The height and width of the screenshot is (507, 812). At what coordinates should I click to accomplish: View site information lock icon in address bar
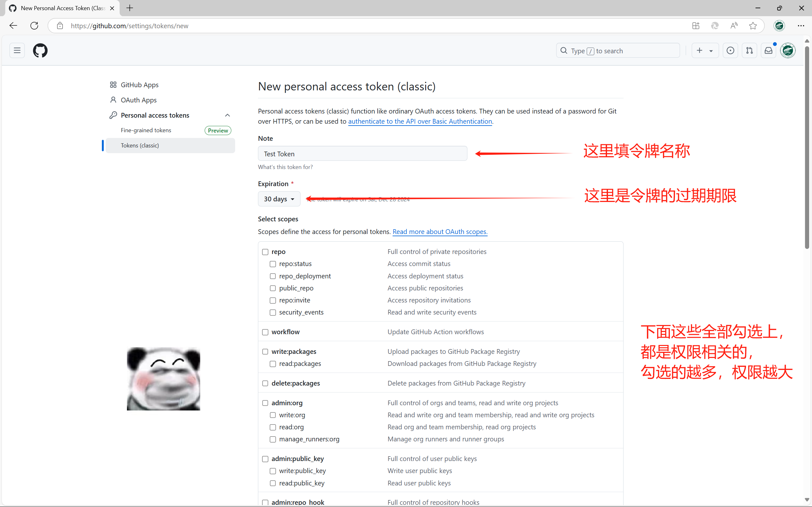click(x=60, y=26)
